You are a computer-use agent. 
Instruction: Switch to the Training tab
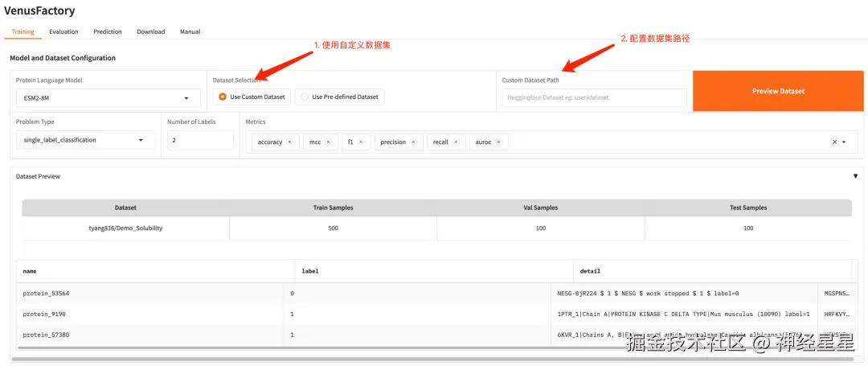click(x=23, y=31)
